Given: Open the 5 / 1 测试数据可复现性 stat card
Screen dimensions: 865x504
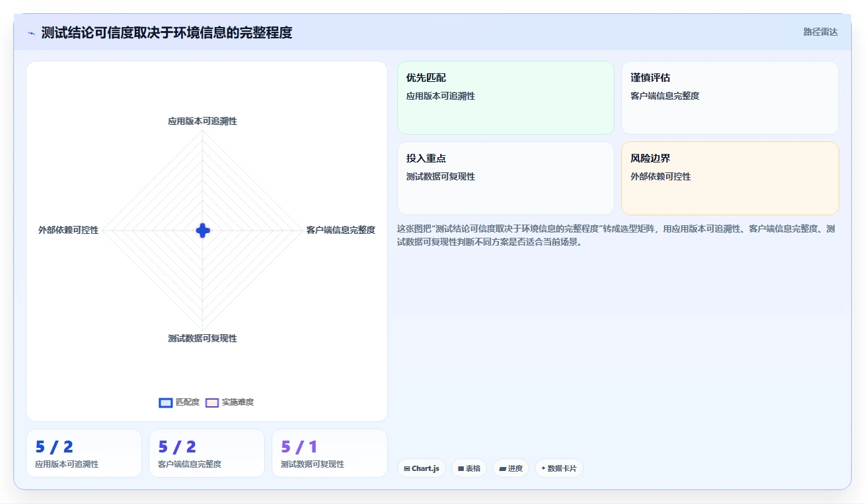Looking at the screenshot, I should 330,453.
